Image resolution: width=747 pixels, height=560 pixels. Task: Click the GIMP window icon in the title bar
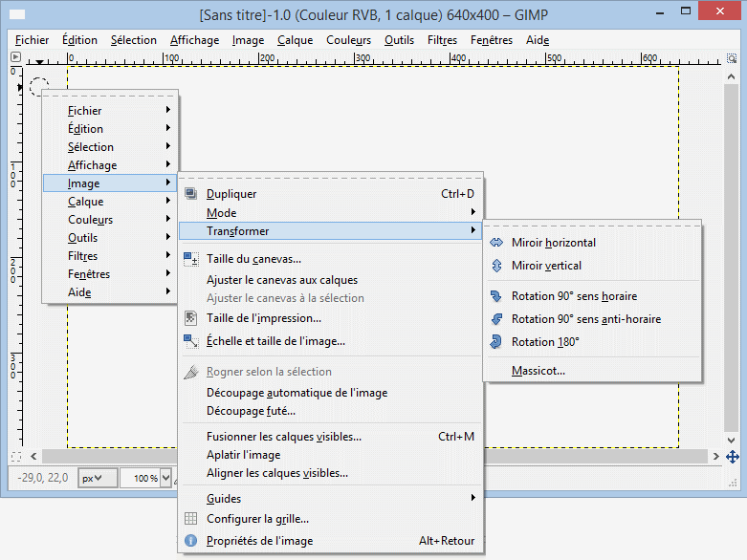pyautogui.click(x=17, y=14)
